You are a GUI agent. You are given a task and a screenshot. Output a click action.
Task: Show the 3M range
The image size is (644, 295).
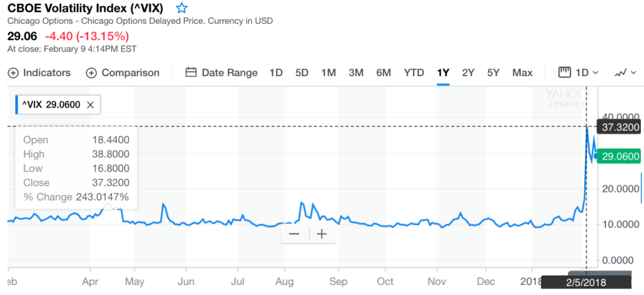click(356, 72)
